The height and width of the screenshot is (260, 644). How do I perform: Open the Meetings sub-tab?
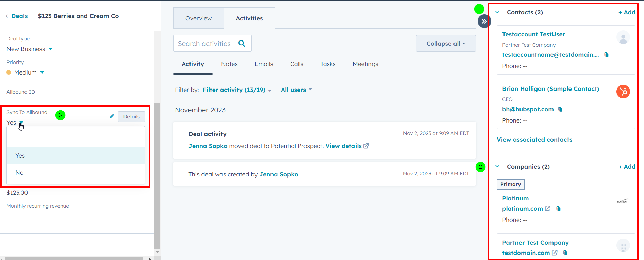point(365,64)
